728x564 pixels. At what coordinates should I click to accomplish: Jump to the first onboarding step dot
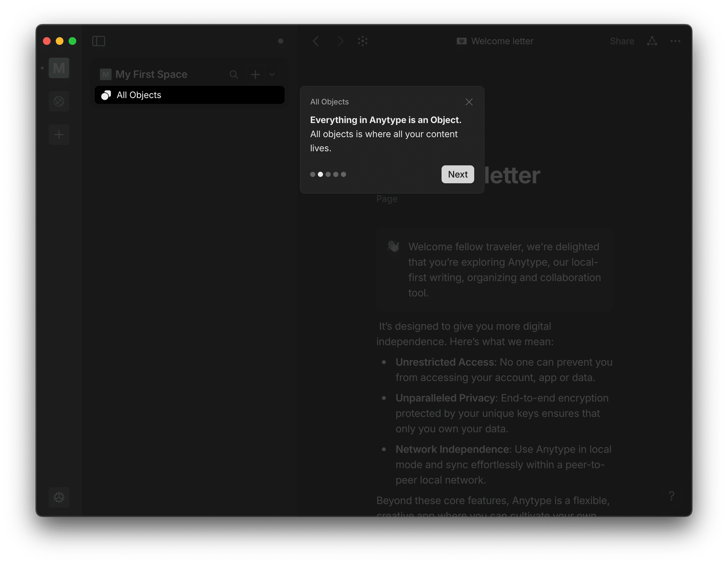tap(313, 174)
